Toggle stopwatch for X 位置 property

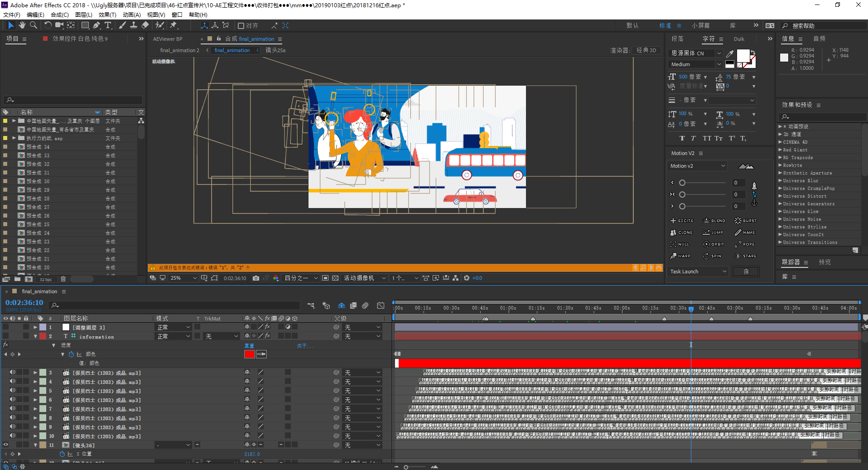[62, 454]
